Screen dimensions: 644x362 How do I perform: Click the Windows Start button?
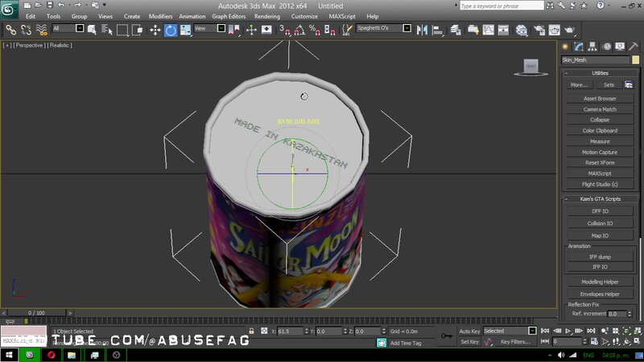[x=9, y=355]
